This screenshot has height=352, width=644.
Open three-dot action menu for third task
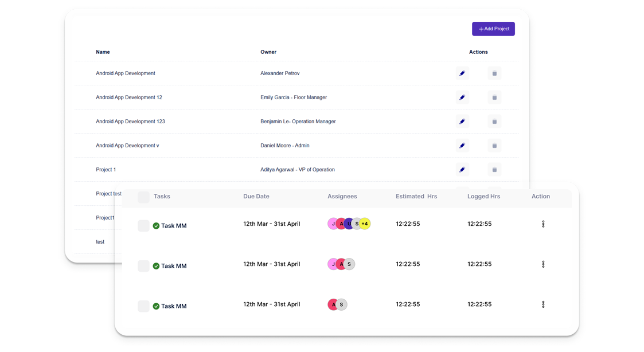[543, 304]
